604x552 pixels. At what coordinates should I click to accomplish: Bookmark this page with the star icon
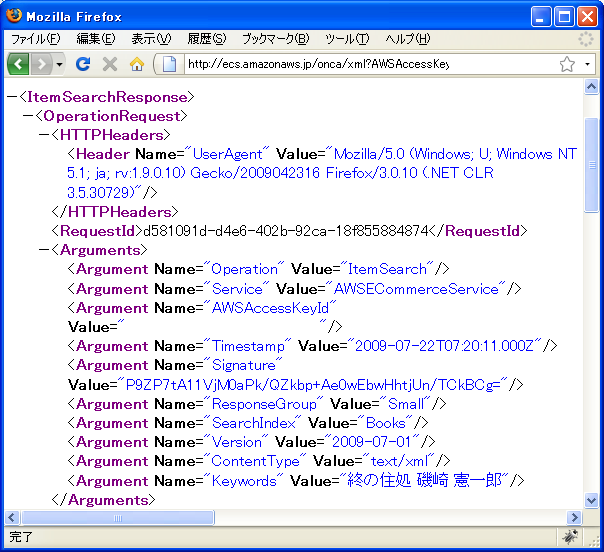pyautogui.click(x=567, y=64)
